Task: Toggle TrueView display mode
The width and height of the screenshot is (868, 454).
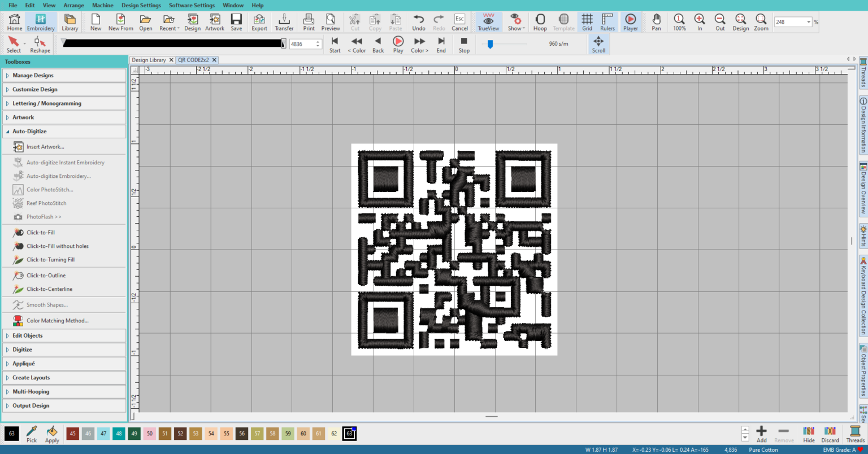Action: [488, 22]
